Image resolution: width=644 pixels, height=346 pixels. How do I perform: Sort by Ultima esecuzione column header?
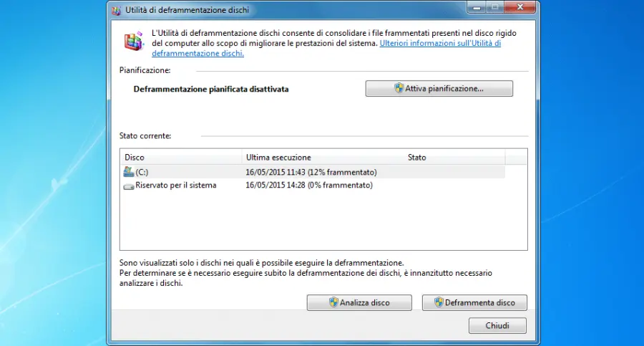pos(323,157)
